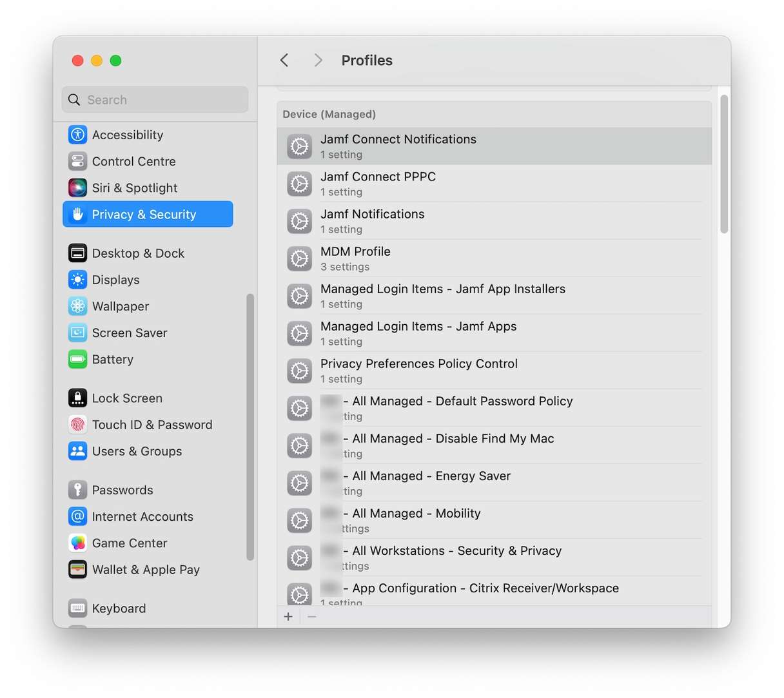Viewport: 784px width, 698px height.
Task: Select the Jamf Connect PPPC profile gear icon
Action: [x=299, y=184]
